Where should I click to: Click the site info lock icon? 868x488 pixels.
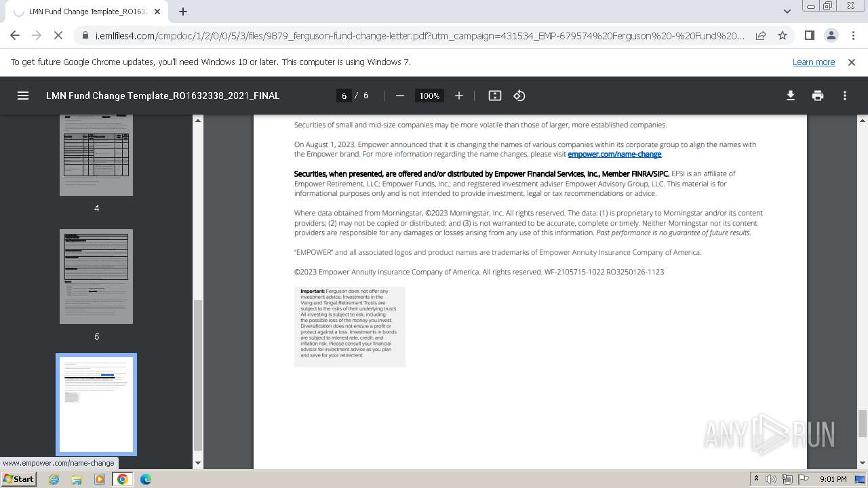[x=85, y=35]
